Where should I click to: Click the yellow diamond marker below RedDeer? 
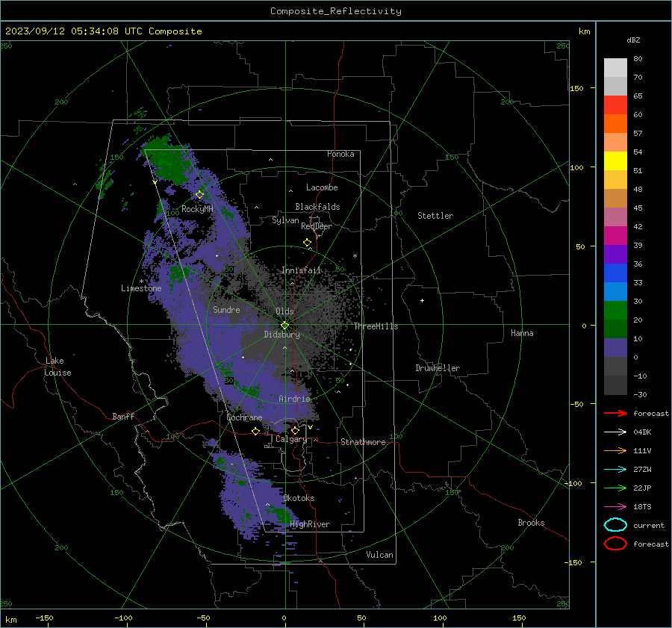(x=307, y=243)
